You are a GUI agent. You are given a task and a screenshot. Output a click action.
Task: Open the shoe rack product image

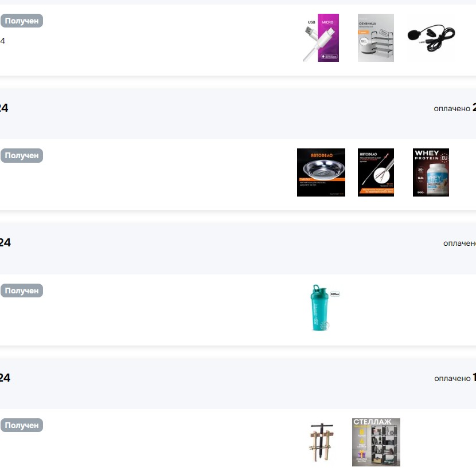click(376, 38)
